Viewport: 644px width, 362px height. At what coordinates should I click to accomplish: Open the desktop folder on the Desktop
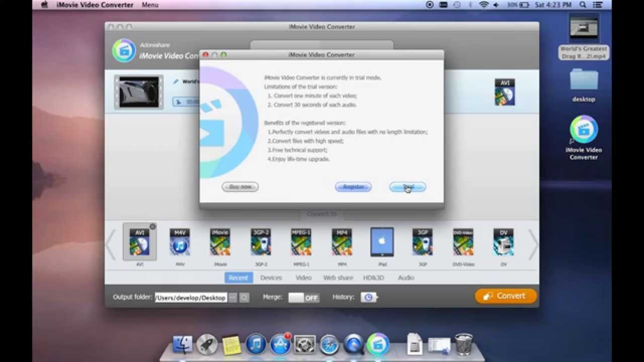click(x=584, y=86)
